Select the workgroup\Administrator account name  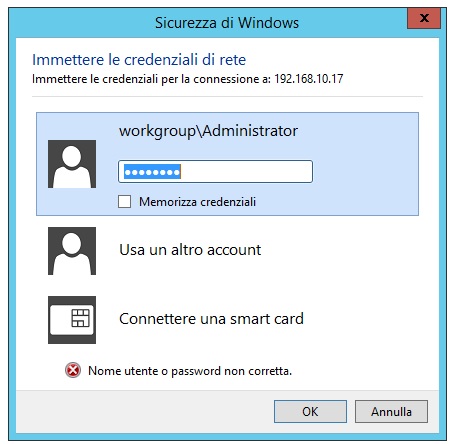pos(208,131)
